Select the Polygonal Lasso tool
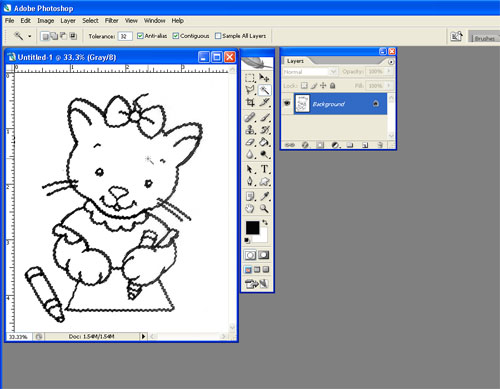Image resolution: width=500 pixels, height=389 pixels. (x=250, y=90)
